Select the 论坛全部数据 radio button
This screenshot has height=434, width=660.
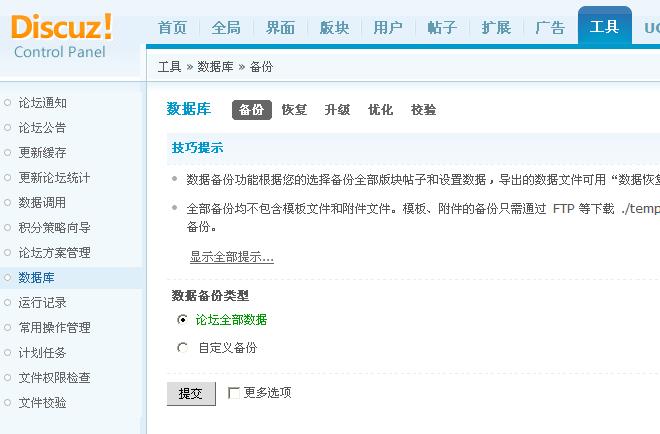(182, 320)
